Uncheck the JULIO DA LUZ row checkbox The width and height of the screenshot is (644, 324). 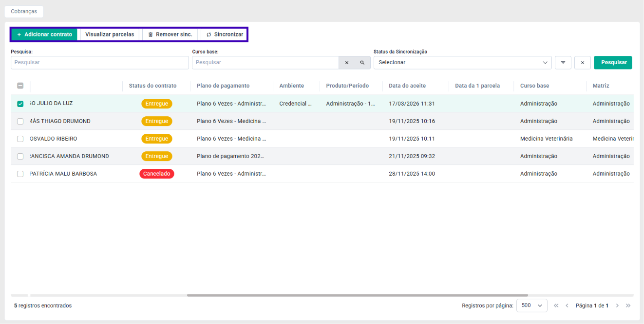tap(20, 104)
